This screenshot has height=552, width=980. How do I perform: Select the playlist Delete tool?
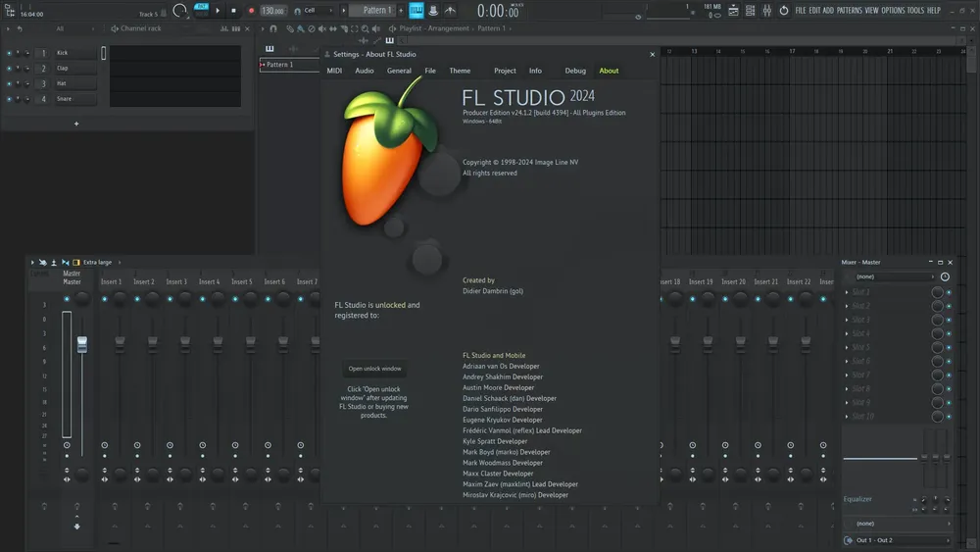[x=312, y=28]
